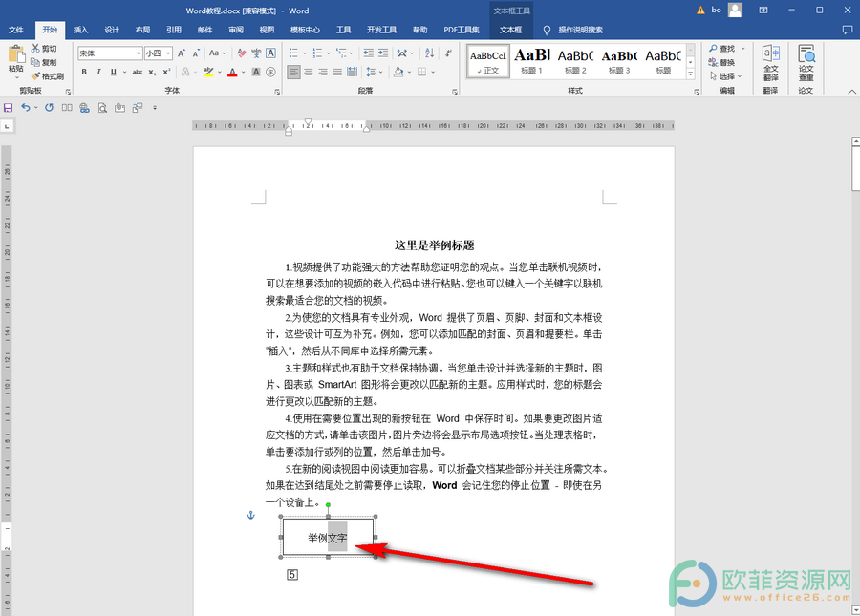Click the Paste (粘贴) clipboard icon

pos(16,54)
